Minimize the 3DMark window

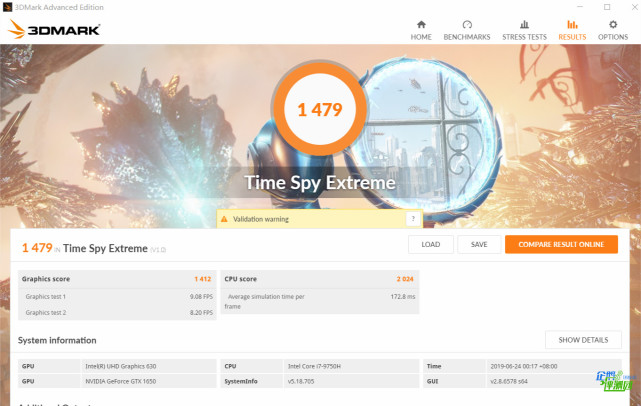click(x=580, y=7)
